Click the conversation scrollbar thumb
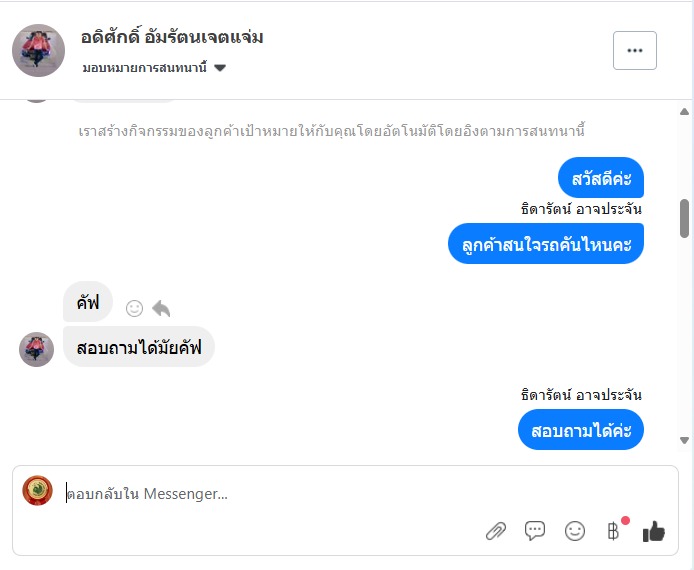The image size is (694, 570). tap(684, 218)
